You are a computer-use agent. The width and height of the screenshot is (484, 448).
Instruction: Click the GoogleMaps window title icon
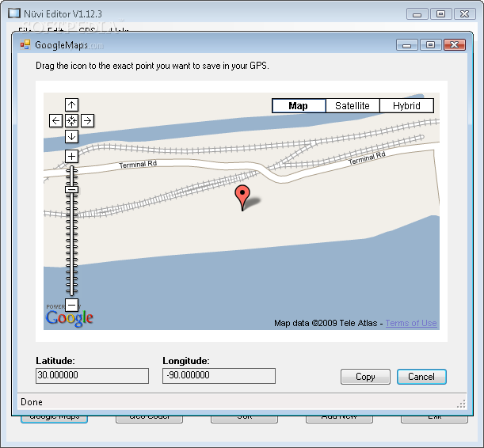click(x=25, y=44)
